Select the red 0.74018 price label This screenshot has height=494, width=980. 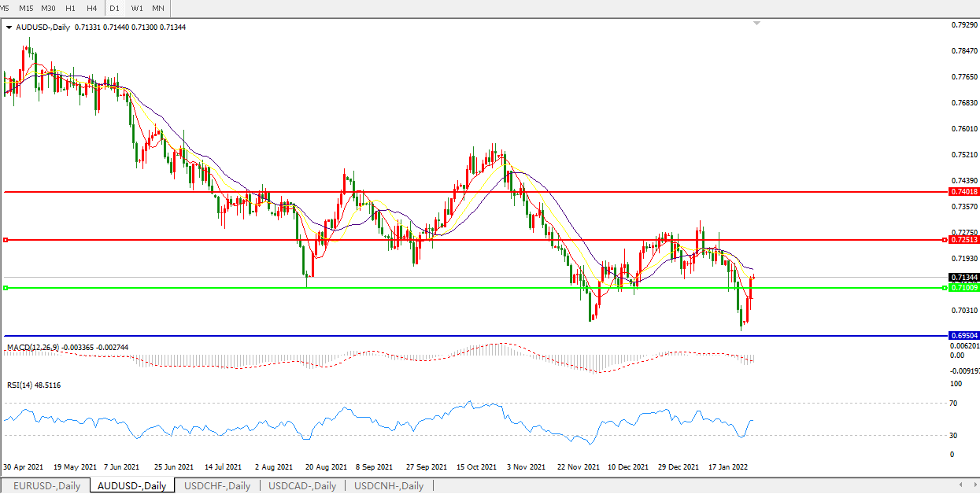coord(963,192)
